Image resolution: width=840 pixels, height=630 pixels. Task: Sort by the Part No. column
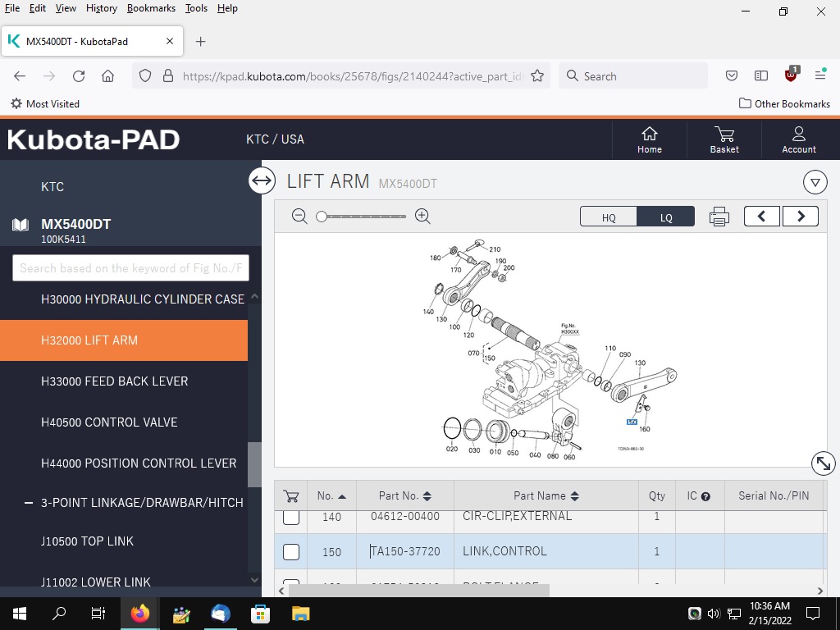(405, 496)
